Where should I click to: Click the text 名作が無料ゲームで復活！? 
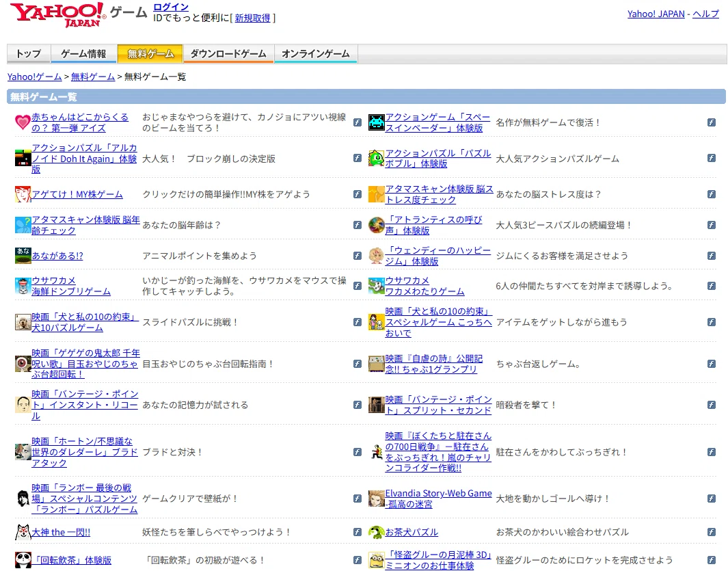tap(548, 122)
